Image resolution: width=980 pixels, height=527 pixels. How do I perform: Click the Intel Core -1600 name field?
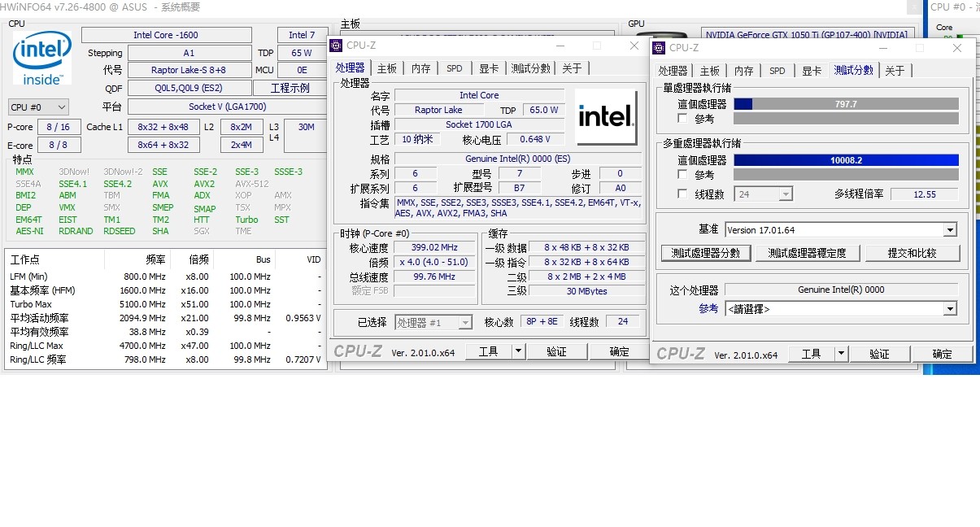tap(166, 35)
